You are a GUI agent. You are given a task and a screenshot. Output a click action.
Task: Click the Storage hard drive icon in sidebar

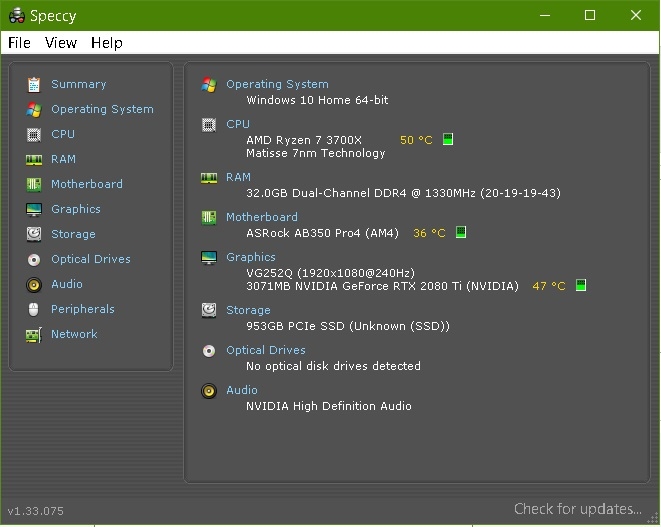click(x=34, y=234)
